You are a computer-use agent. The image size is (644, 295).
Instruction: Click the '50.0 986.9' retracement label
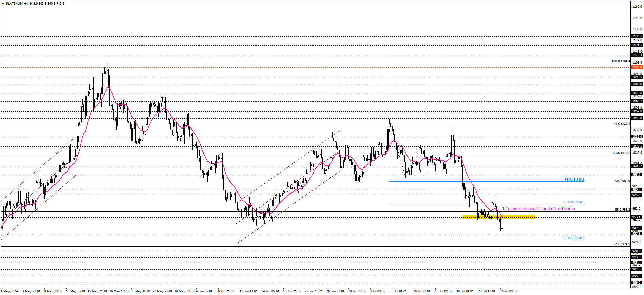pyautogui.click(x=622, y=181)
